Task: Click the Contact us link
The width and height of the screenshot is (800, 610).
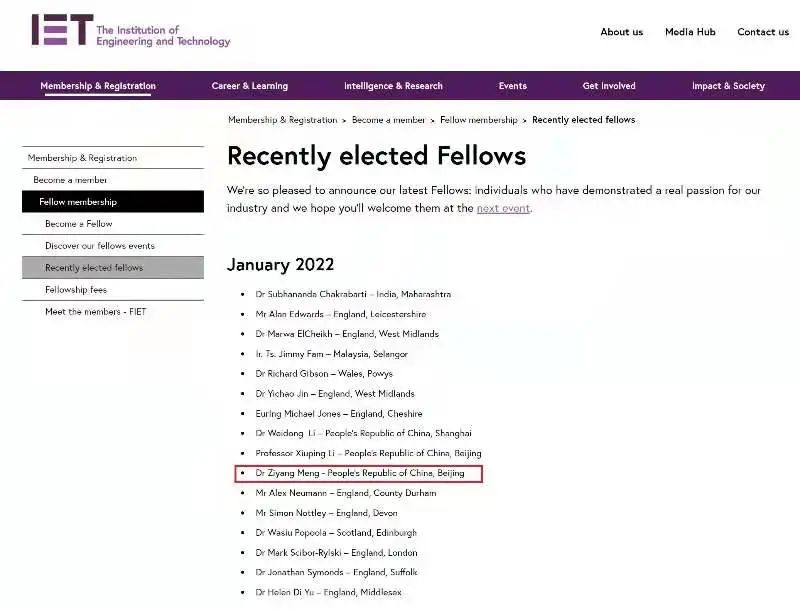Action: click(762, 31)
